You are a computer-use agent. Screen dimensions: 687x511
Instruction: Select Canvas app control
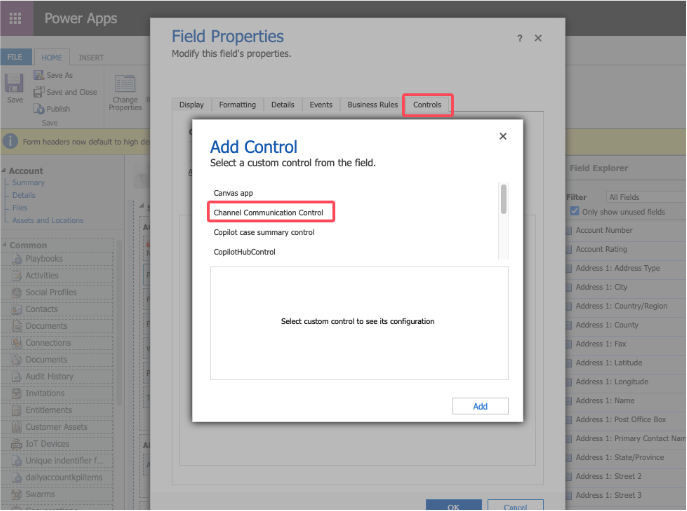click(233, 193)
